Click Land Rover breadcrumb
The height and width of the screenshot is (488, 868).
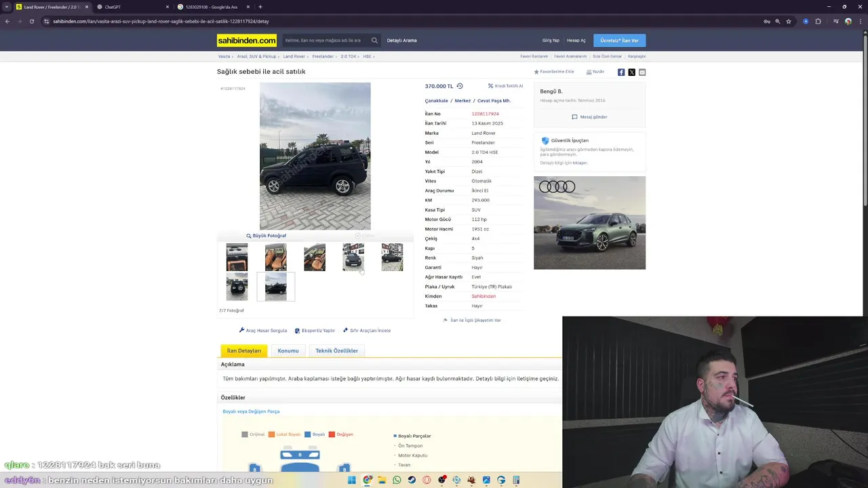(294, 56)
